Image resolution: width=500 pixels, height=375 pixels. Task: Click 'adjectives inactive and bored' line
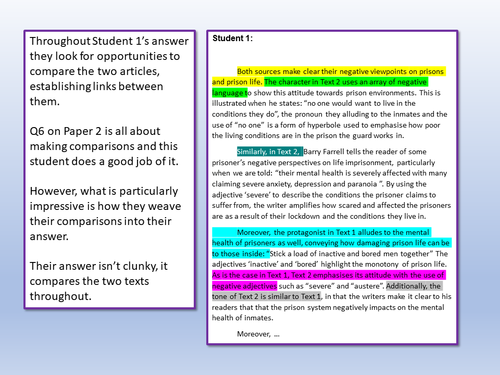(x=329, y=264)
